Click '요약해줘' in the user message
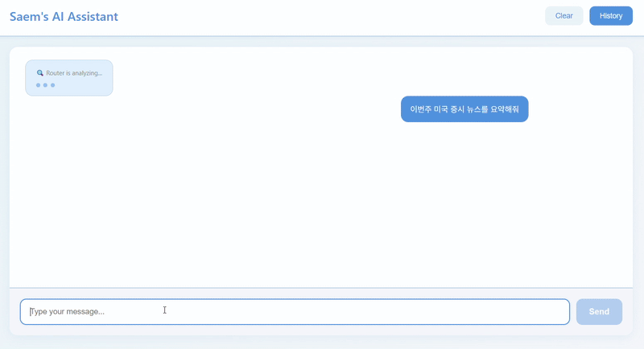The height and width of the screenshot is (349, 644). (x=505, y=109)
